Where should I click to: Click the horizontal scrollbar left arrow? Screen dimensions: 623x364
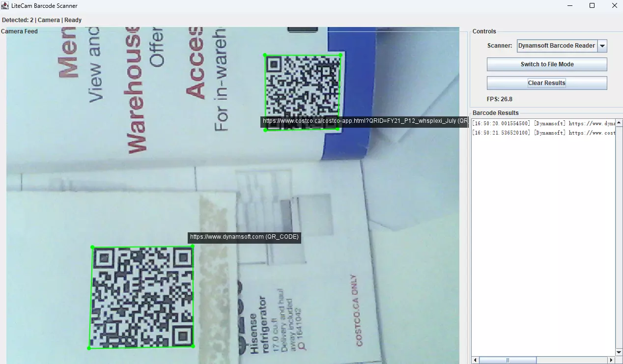pyautogui.click(x=474, y=360)
